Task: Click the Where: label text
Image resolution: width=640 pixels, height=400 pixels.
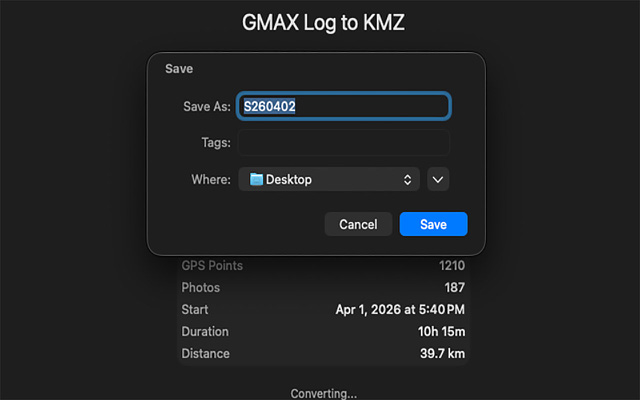Action: pos(211,180)
